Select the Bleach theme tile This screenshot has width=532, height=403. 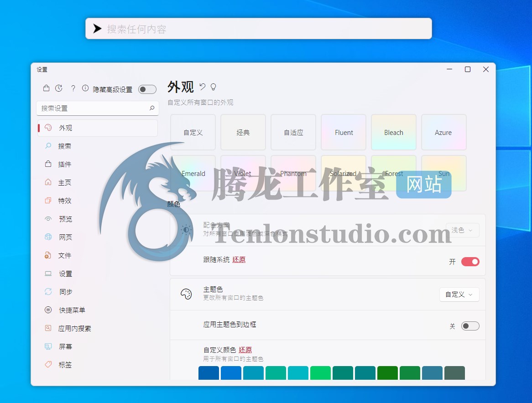[x=394, y=132]
